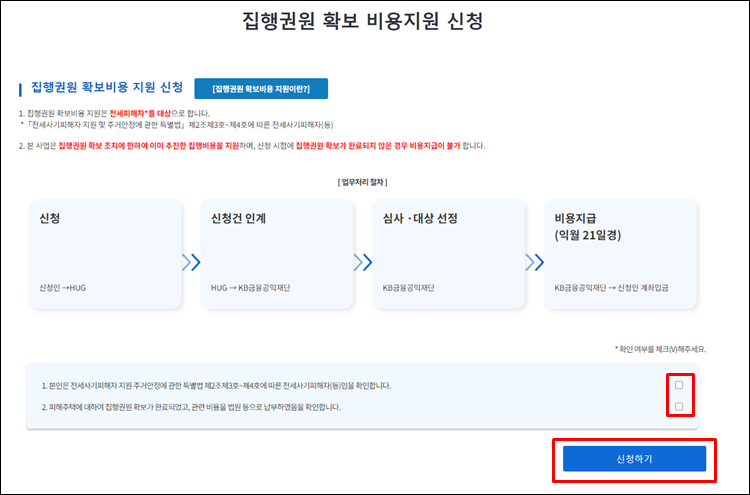Open the 집행권원 확보비용 지원이란? info button
This screenshot has height=495, width=750.
point(261,89)
